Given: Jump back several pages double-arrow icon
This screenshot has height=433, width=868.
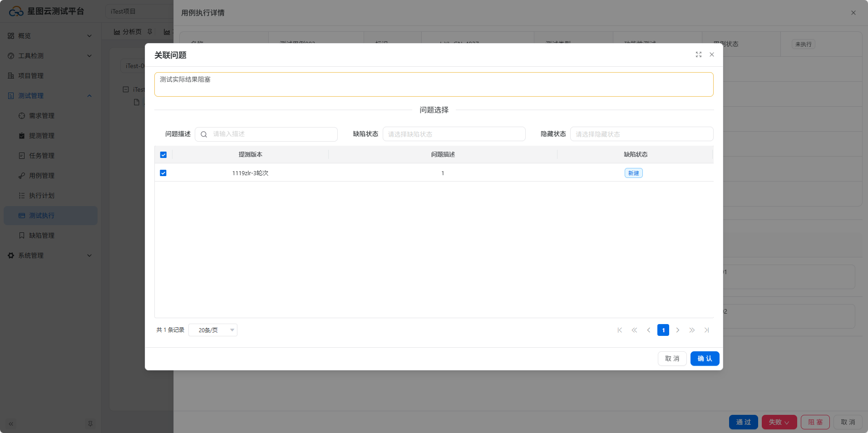Looking at the screenshot, I should pyautogui.click(x=634, y=330).
